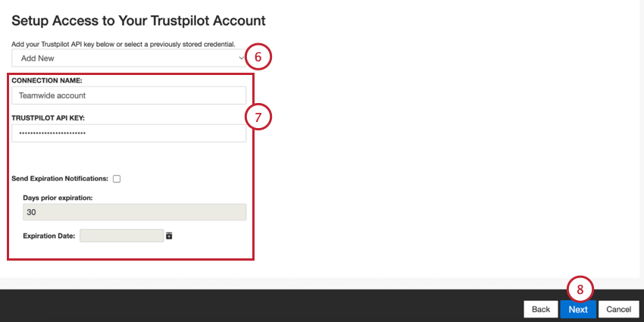This screenshot has width=644, height=322.
Task: Click the Days prior expiration label
Action: click(58, 198)
